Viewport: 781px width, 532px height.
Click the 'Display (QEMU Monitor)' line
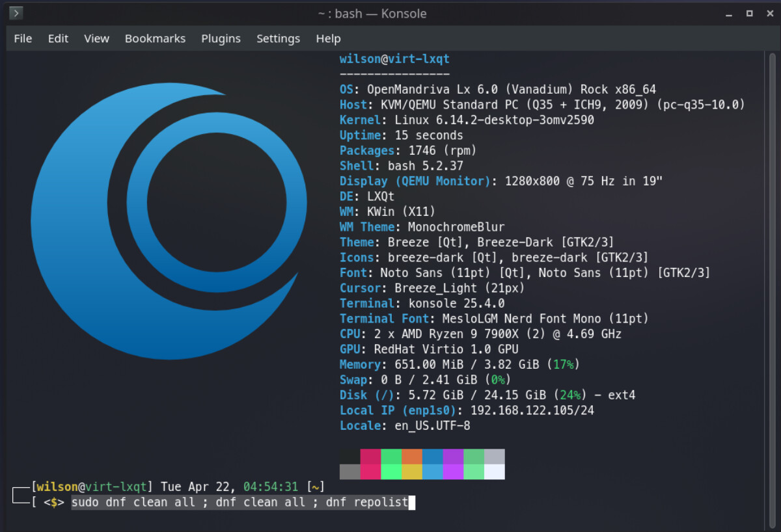pos(501,181)
